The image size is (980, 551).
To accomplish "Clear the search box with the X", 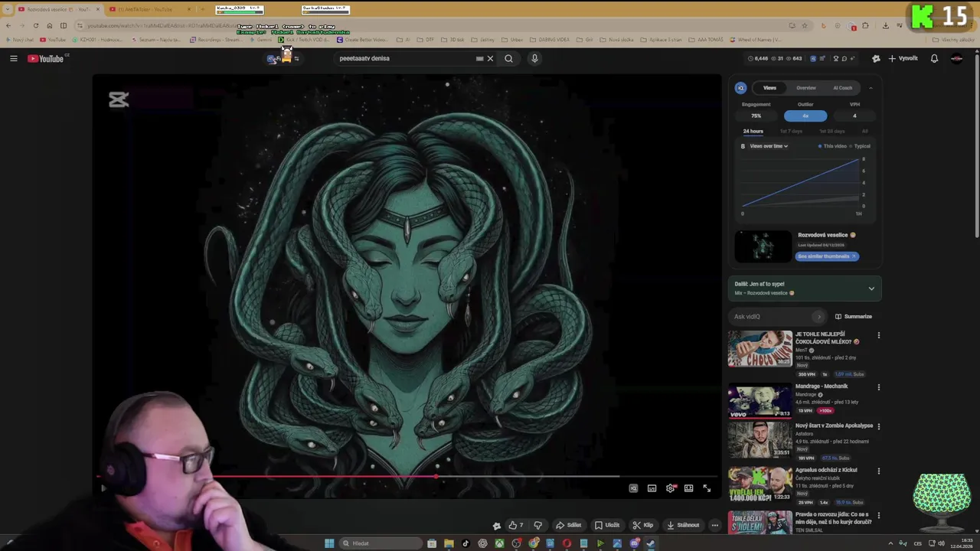I will point(491,58).
